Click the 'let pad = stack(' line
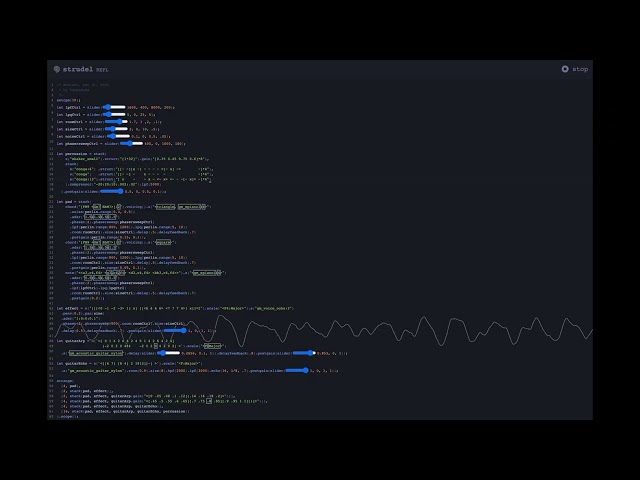This screenshot has height=480, width=640. [74, 202]
